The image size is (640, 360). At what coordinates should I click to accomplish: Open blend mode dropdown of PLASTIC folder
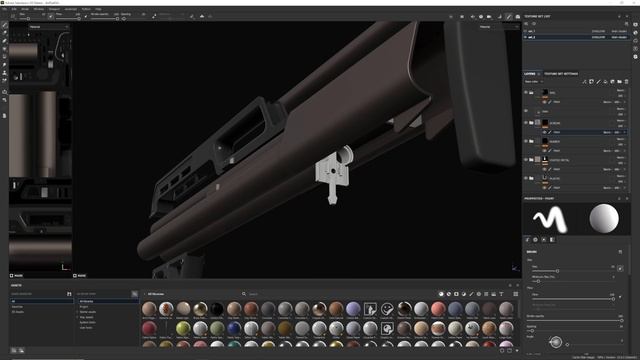point(621,176)
